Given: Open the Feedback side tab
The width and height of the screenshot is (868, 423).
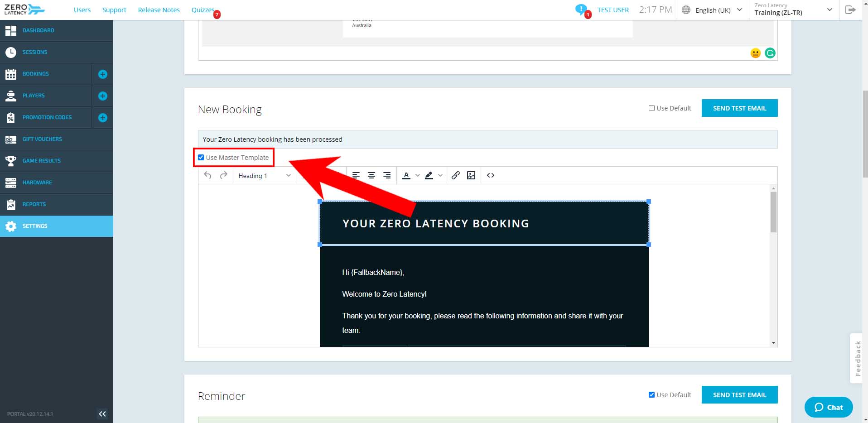Looking at the screenshot, I should [x=856, y=358].
